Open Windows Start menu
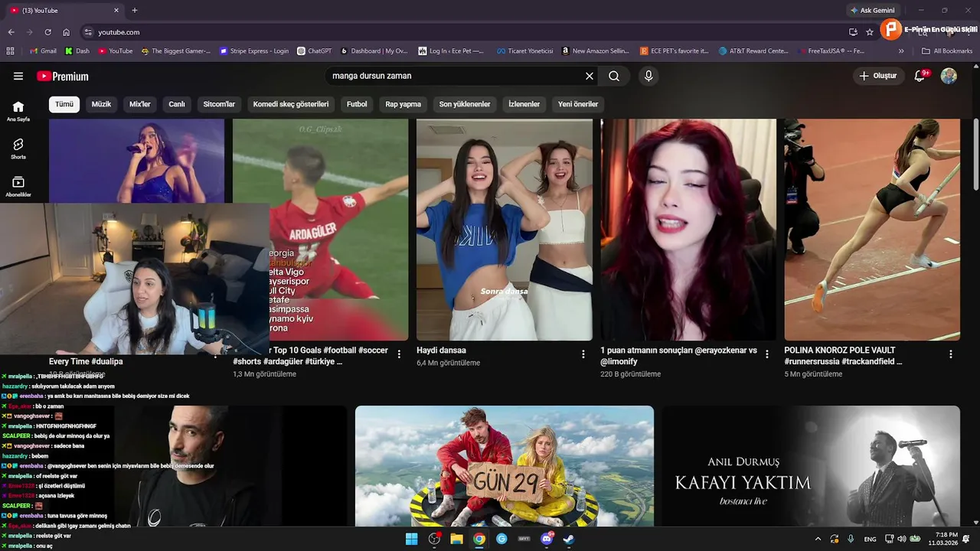980x551 pixels. coord(411,539)
